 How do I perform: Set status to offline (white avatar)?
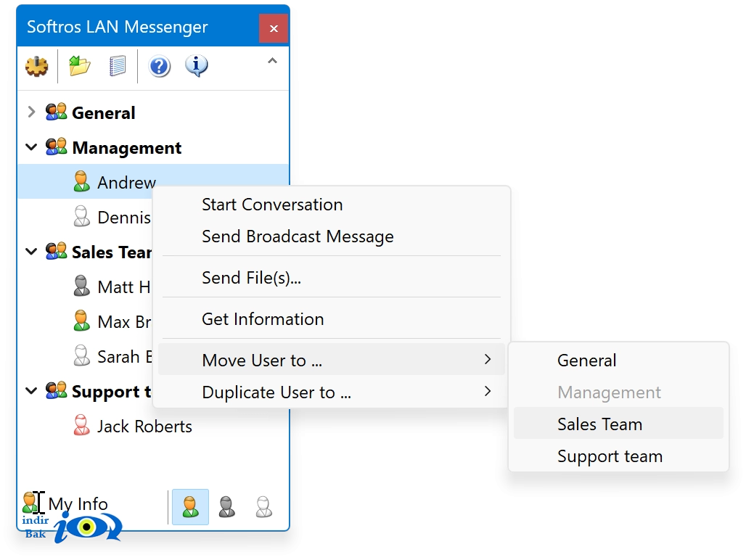[263, 507]
